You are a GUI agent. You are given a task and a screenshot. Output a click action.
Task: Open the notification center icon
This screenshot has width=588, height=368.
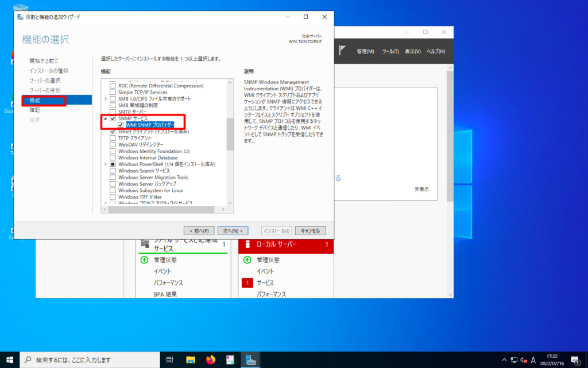point(575,360)
